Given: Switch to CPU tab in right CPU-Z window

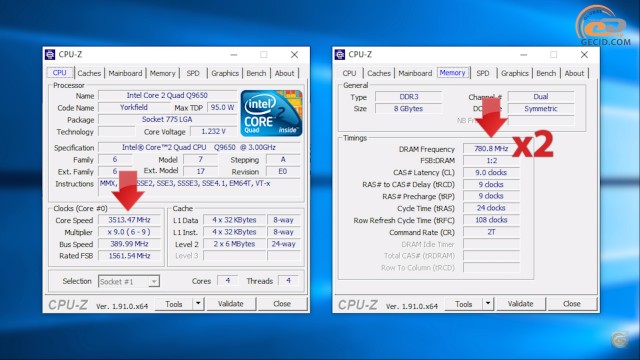Looking at the screenshot, I should [x=349, y=73].
